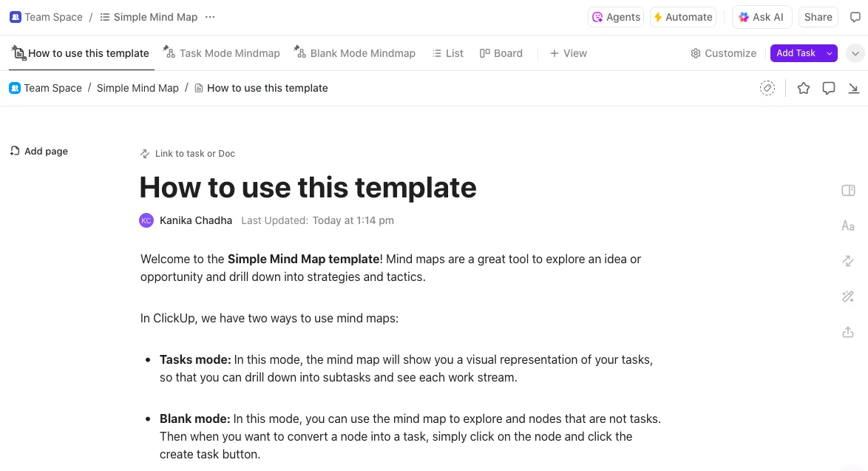Image resolution: width=868 pixels, height=471 pixels.
Task: Click the bold Simple Mind Map template text
Action: (303, 259)
